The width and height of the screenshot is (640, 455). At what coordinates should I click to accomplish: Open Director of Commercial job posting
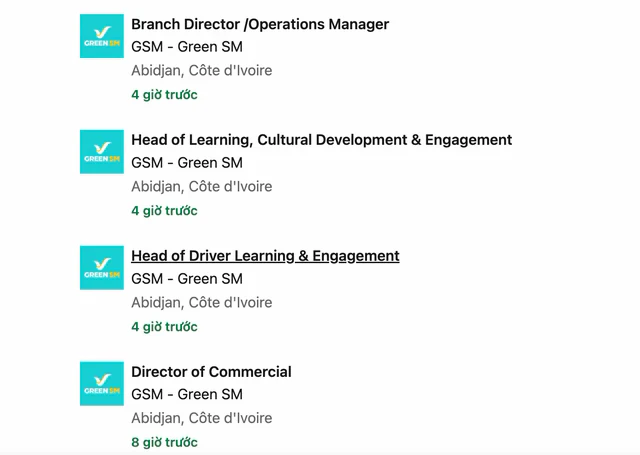point(211,372)
